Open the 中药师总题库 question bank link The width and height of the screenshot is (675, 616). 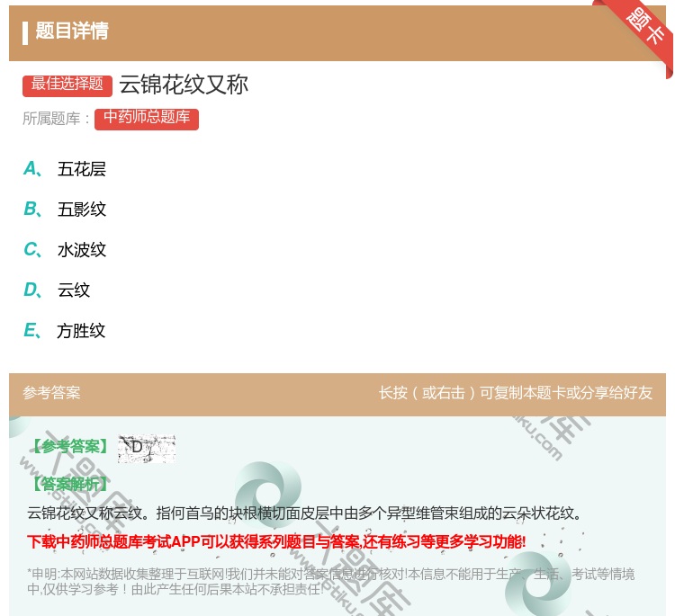(x=147, y=119)
